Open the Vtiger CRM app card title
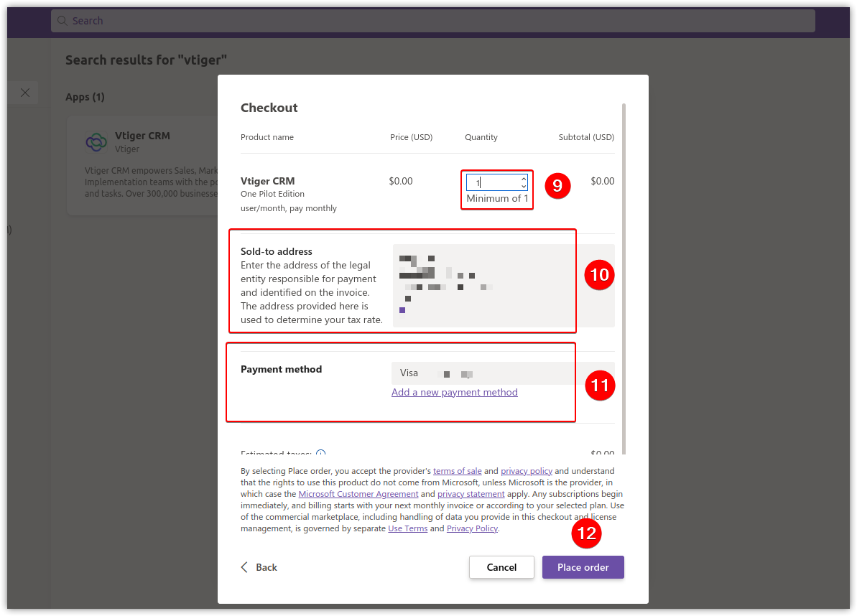The image size is (857, 616). (142, 136)
